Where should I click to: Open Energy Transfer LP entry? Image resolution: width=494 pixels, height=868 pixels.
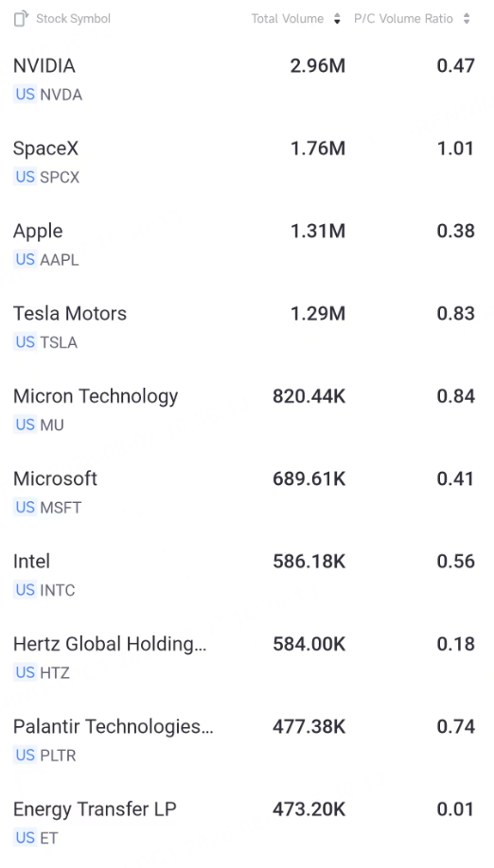click(x=247, y=823)
